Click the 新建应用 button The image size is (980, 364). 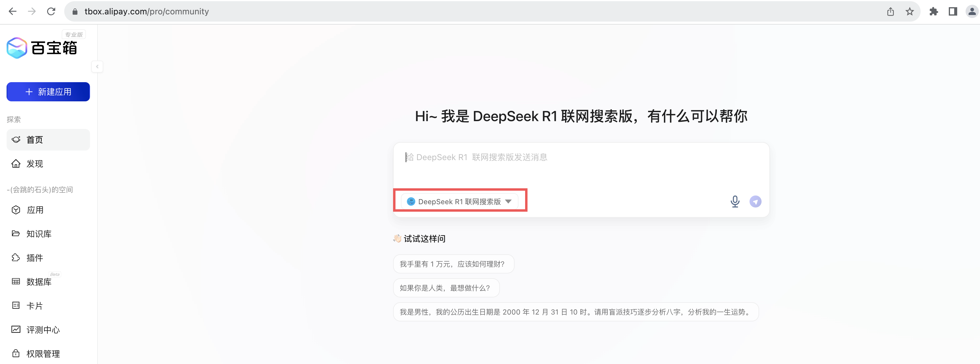(48, 91)
